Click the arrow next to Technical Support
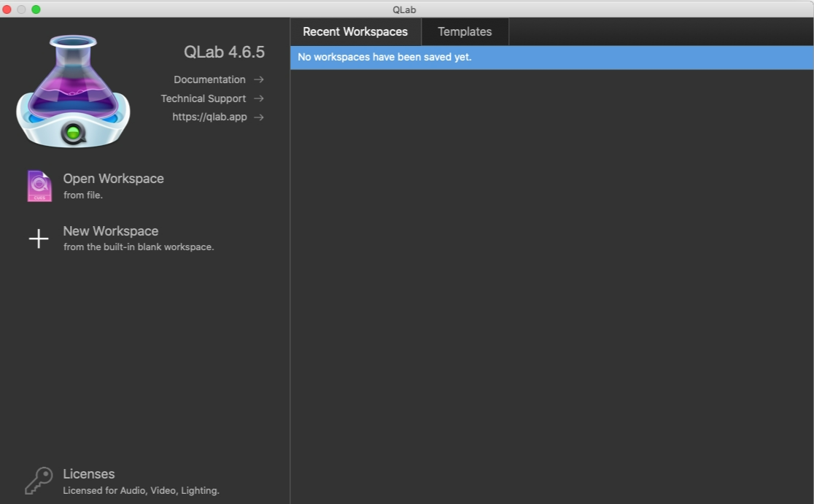 click(x=258, y=98)
